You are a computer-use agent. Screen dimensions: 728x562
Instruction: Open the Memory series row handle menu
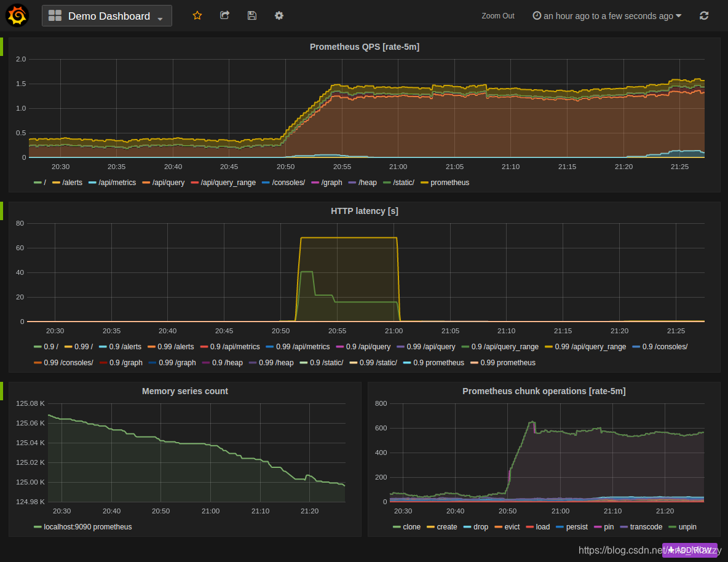point(1,391)
